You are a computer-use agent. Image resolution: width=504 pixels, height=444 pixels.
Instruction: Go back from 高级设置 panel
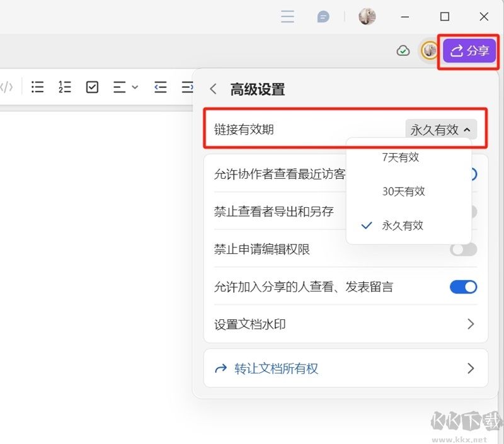coord(213,89)
